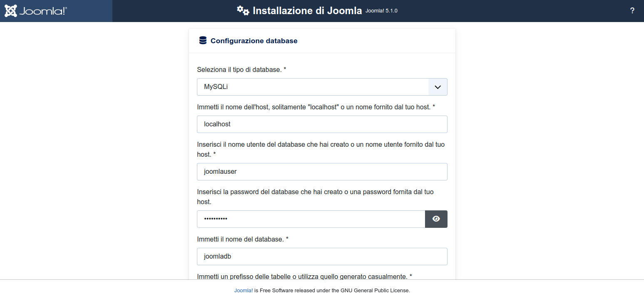Click the 'Inserisci la password del database' label
The image size is (644, 301).
click(x=315, y=197)
